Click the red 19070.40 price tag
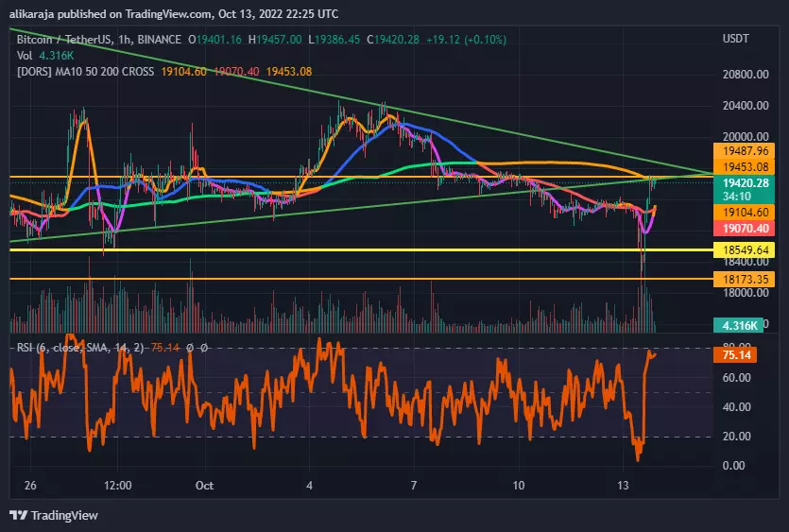The height and width of the screenshot is (532, 789). pos(744,228)
